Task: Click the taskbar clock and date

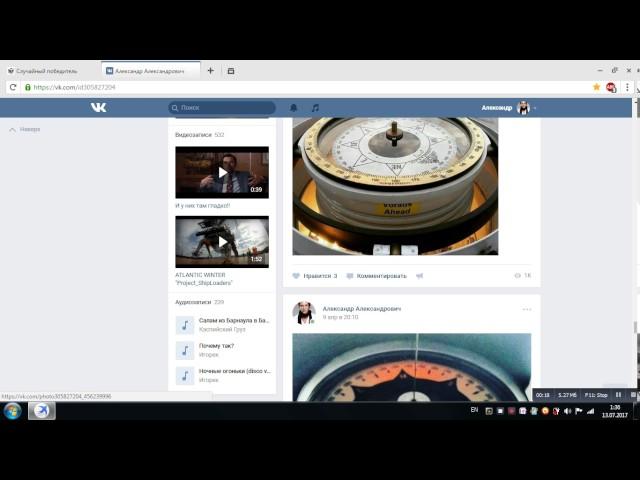Action: [x=615, y=411]
